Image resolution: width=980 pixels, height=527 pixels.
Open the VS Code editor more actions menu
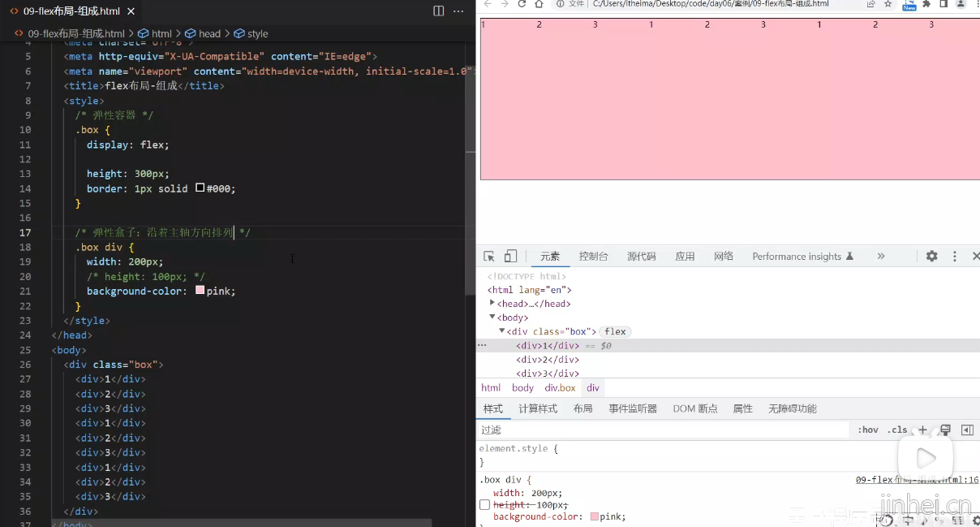(459, 11)
